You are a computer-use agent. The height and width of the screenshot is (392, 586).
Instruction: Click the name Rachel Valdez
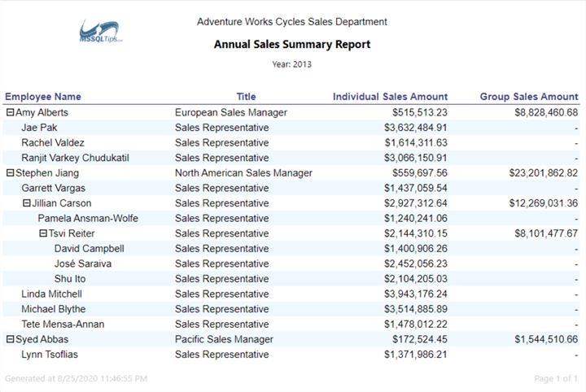53,142
